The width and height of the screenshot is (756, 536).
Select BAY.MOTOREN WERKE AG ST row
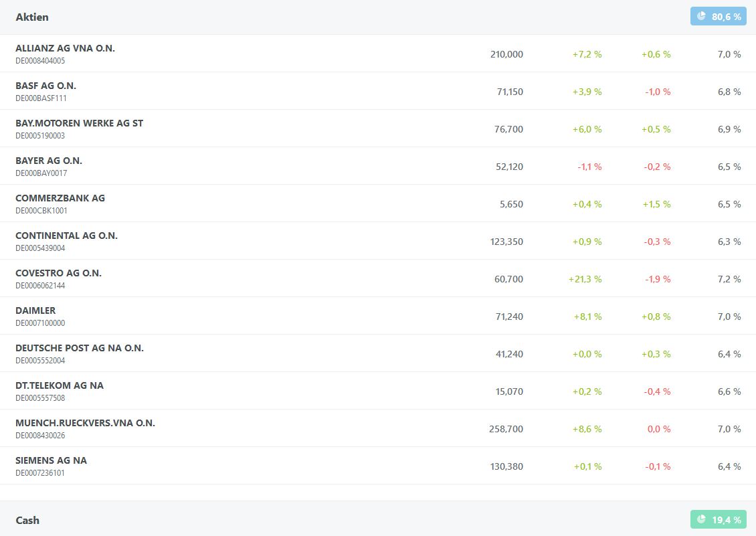(x=79, y=123)
